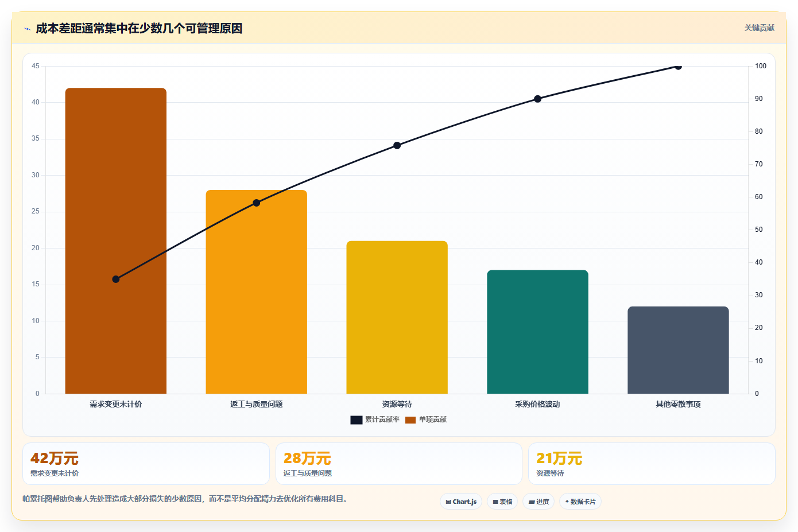This screenshot has width=798, height=532.
Task: Click the 需求变更未计价 axis label
Action: click(116, 404)
